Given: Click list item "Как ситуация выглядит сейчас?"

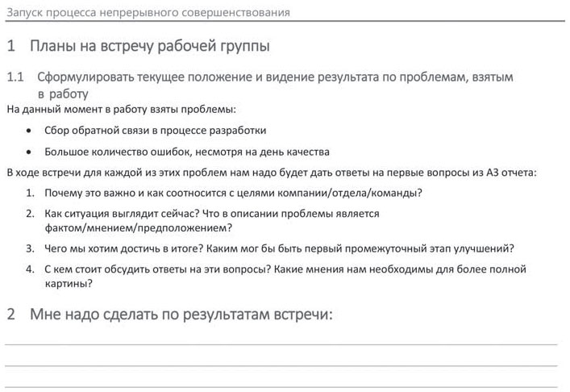Looking at the screenshot, I should pyautogui.click(x=211, y=214).
